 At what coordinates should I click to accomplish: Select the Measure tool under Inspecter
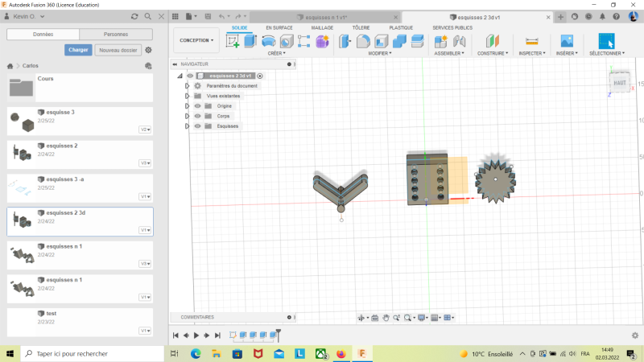[531, 41]
